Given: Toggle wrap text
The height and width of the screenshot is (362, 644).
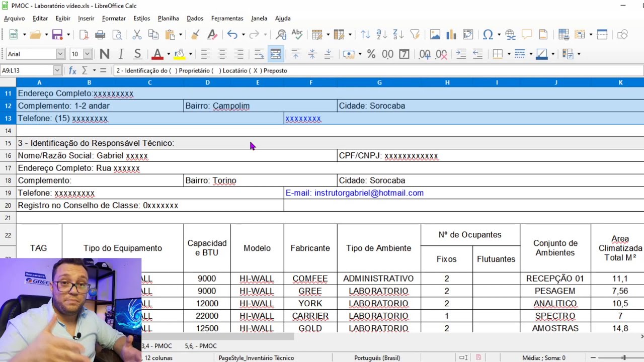Looking at the screenshot, I should 259,54.
